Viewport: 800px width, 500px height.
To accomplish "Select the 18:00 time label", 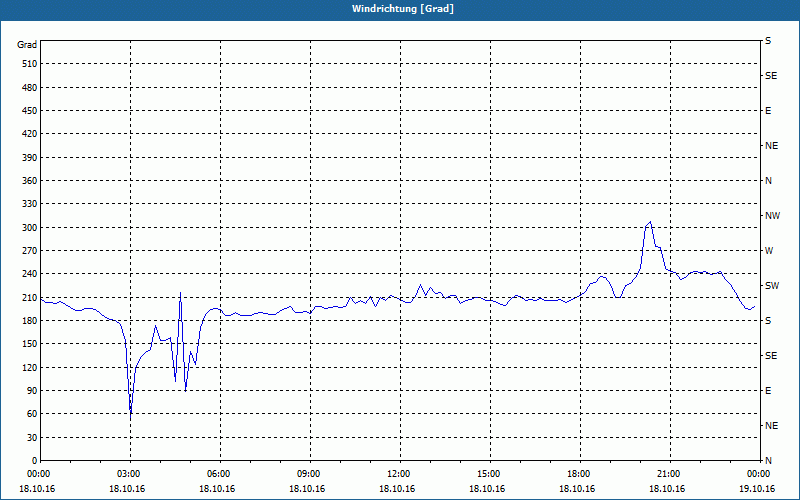I will [x=580, y=474].
